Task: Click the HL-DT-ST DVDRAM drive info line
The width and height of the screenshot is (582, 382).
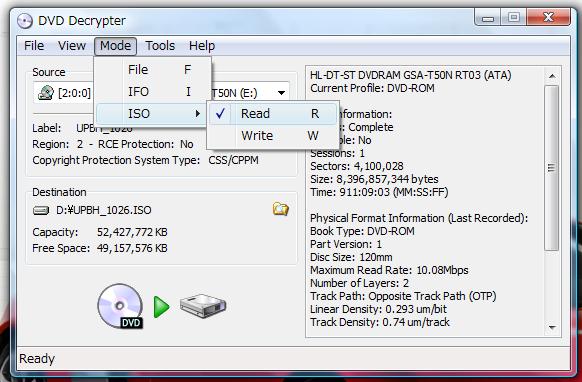Action: pyautogui.click(x=411, y=75)
